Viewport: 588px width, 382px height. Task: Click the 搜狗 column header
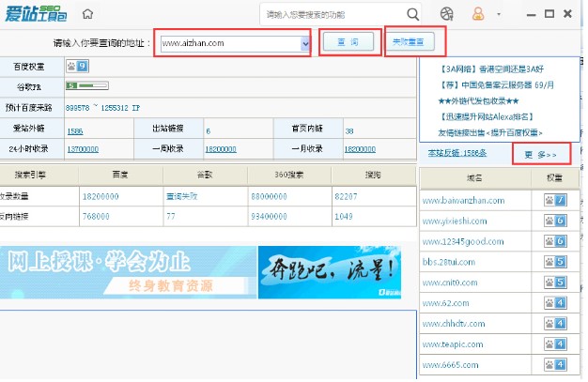point(373,175)
